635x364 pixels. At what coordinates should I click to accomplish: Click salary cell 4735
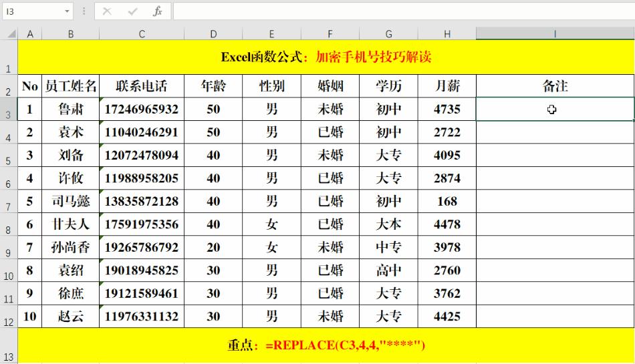pos(447,110)
